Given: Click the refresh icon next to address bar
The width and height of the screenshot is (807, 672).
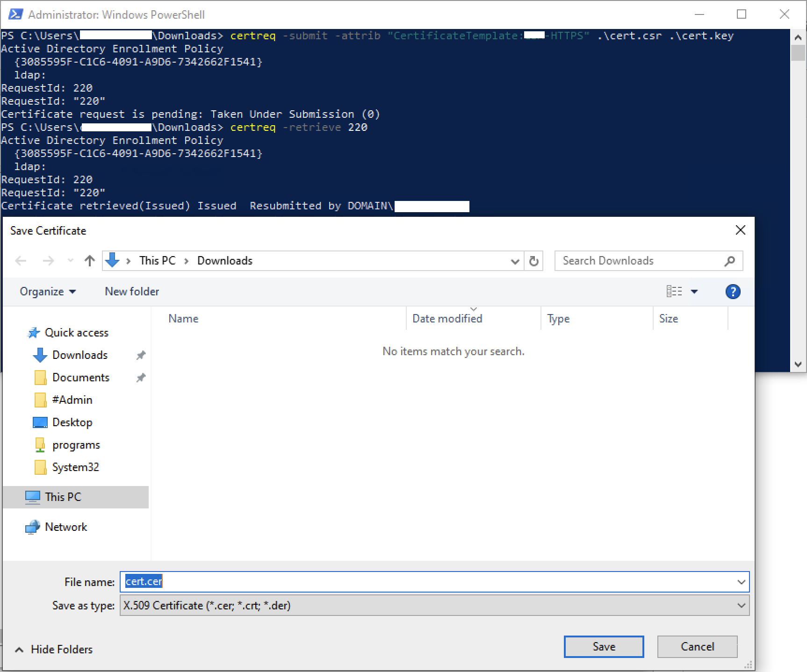Looking at the screenshot, I should pos(534,261).
